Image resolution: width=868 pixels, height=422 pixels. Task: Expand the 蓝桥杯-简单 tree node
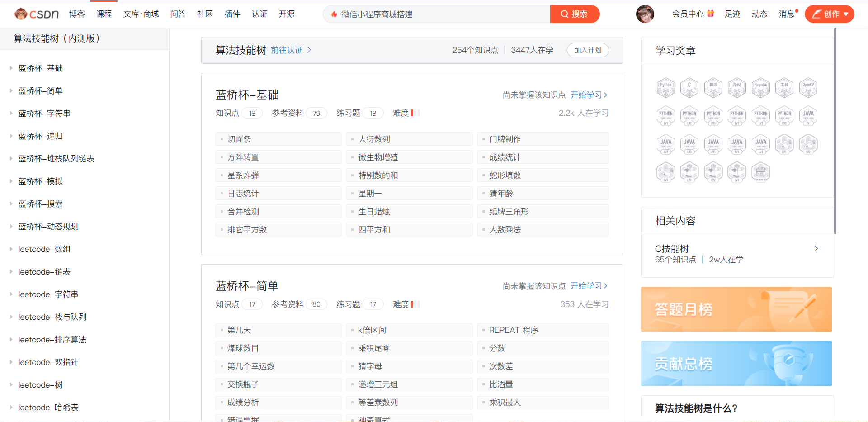[x=11, y=91]
